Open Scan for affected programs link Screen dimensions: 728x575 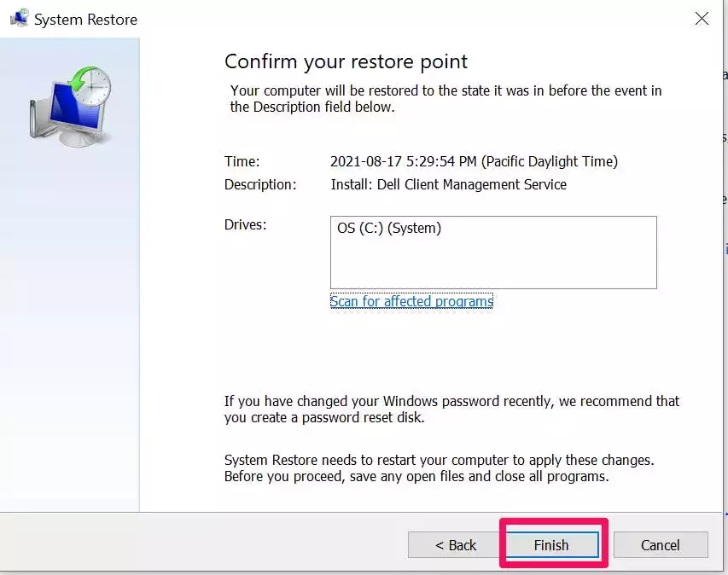click(411, 301)
